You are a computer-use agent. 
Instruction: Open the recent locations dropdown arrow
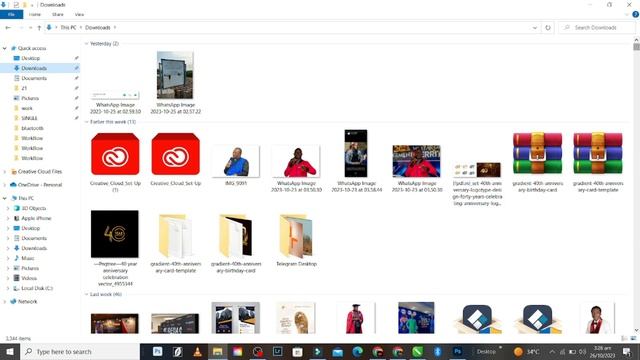[x=31, y=28]
